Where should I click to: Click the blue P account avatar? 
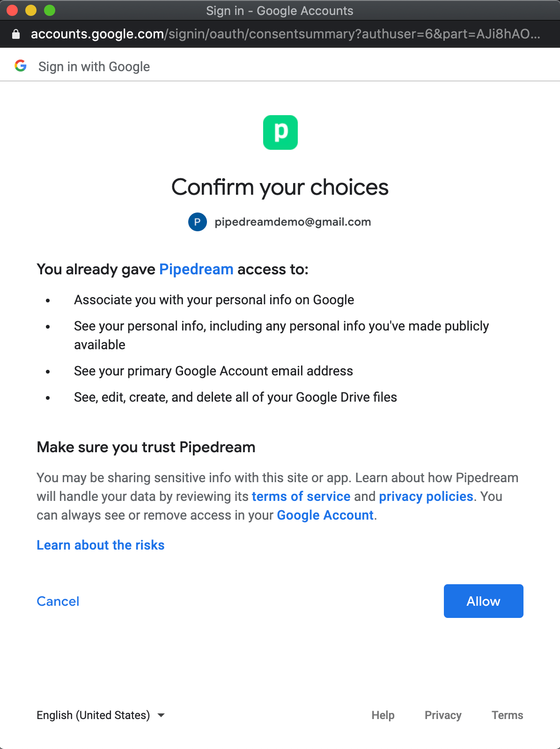197,222
